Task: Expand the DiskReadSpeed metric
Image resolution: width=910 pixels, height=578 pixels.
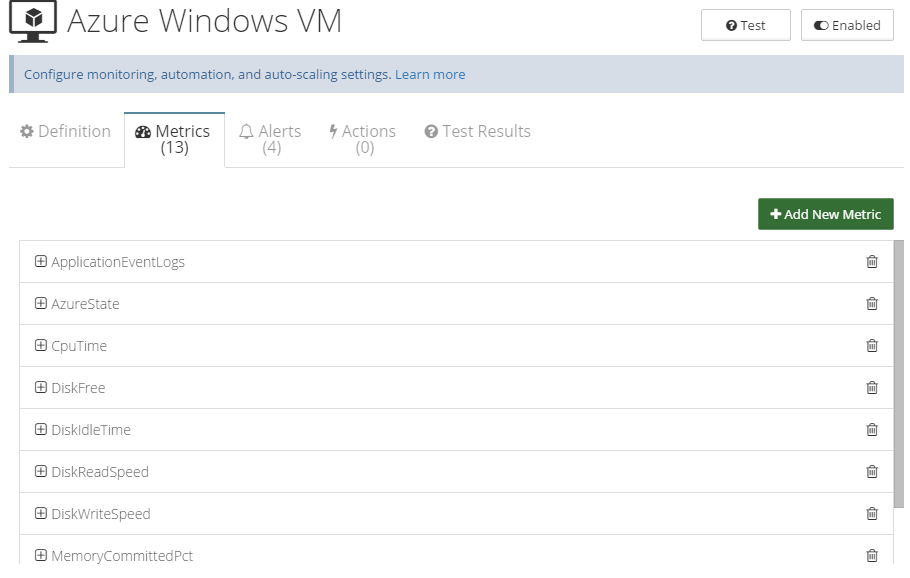Action: 41,471
